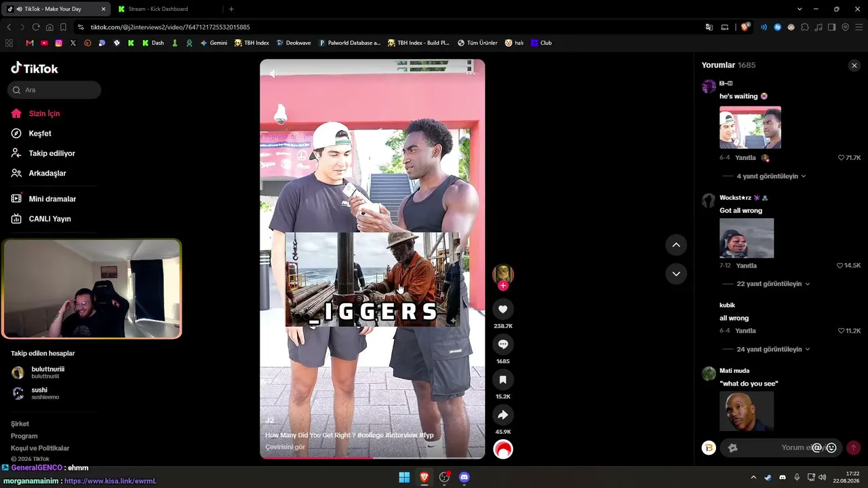Open the image attached to "he's waiting" comment

click(x=750, y=127)
